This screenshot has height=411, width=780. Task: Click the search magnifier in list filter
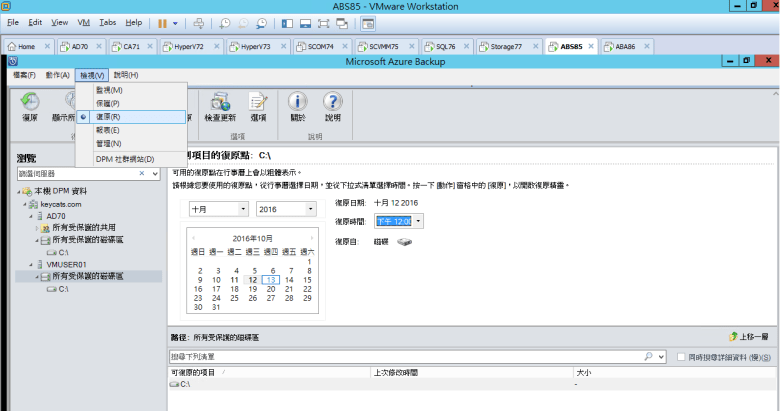click(x=648, y=356)
